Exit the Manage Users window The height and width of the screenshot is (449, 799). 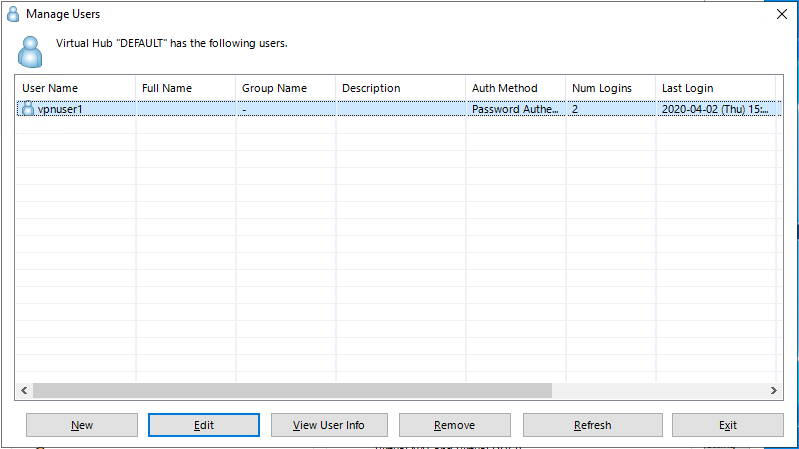(727, 425)
